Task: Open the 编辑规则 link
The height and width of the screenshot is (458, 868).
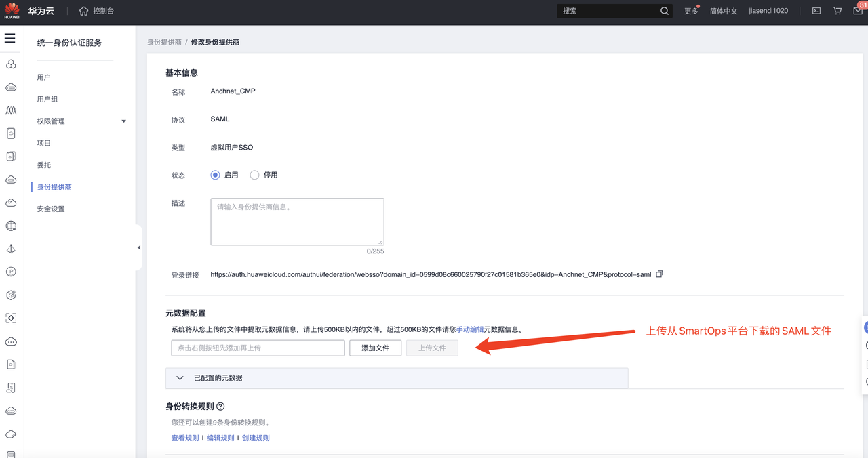Action: click(220, 438)
